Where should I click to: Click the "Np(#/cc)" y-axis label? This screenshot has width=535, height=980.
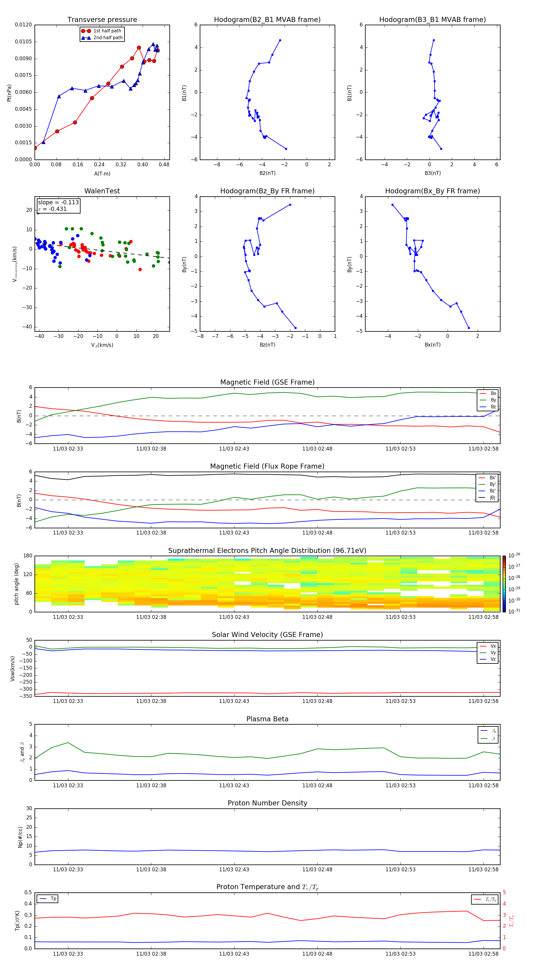point(20,837)
